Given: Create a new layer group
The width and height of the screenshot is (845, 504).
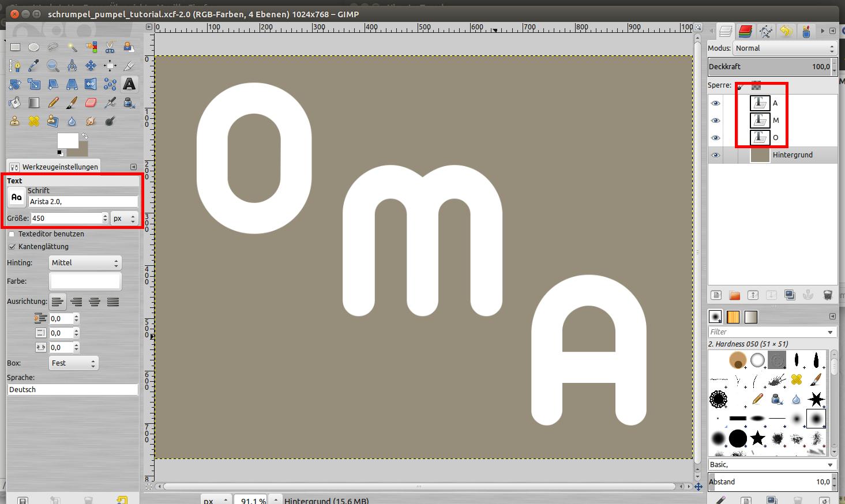Looking at the screenshot, I should click(734, 295).
